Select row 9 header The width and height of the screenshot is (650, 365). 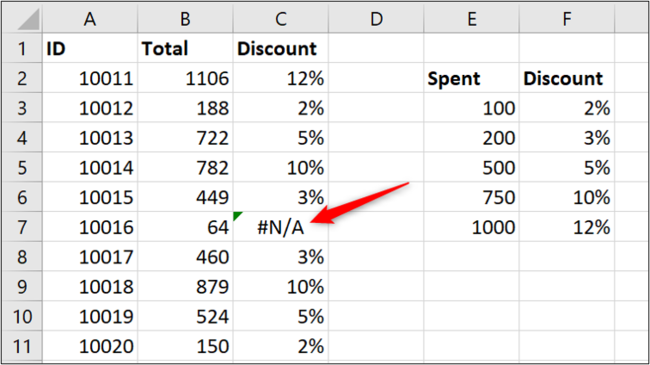click(22, 287)
